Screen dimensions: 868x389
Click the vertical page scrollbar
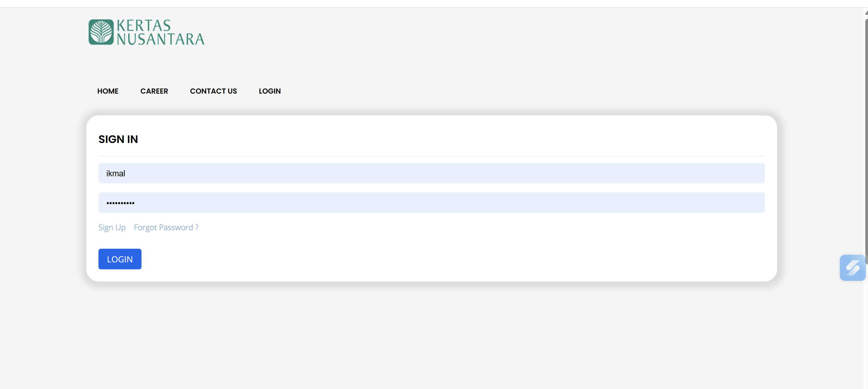pos(866,135)
